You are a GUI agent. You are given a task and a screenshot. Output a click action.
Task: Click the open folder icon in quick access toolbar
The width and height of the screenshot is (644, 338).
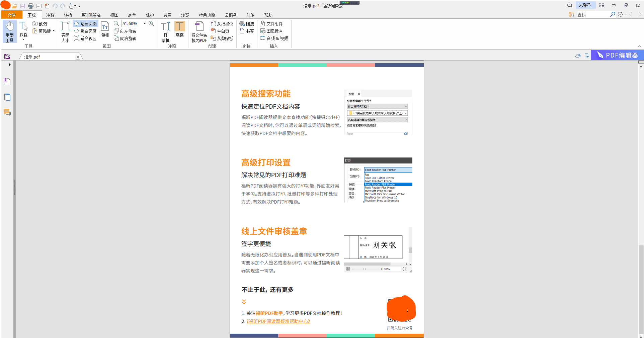point(14,6)
